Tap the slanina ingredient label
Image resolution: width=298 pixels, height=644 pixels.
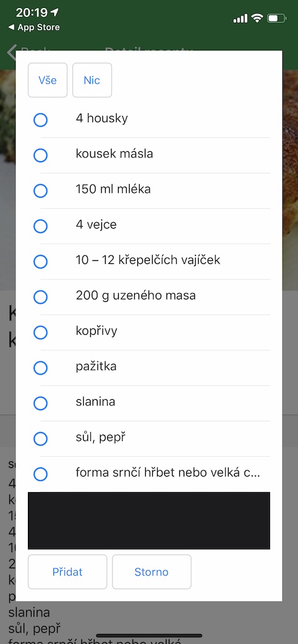click(96, 402)
